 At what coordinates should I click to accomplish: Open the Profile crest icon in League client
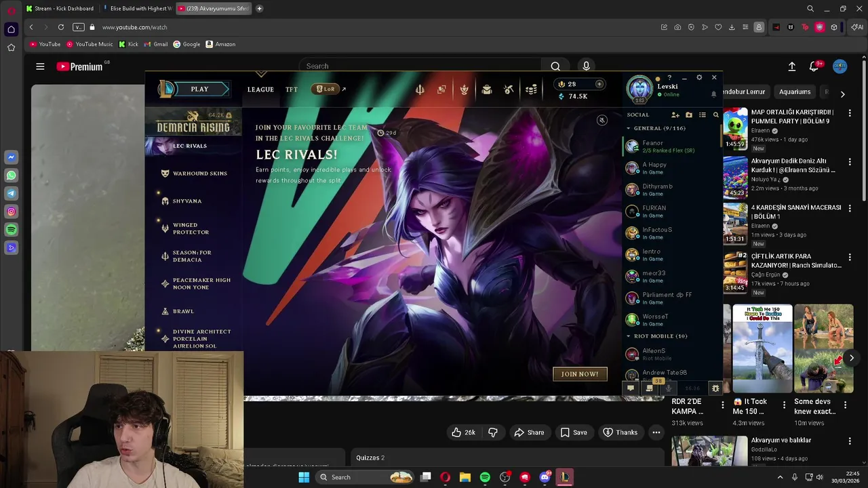tap(464, 89)
